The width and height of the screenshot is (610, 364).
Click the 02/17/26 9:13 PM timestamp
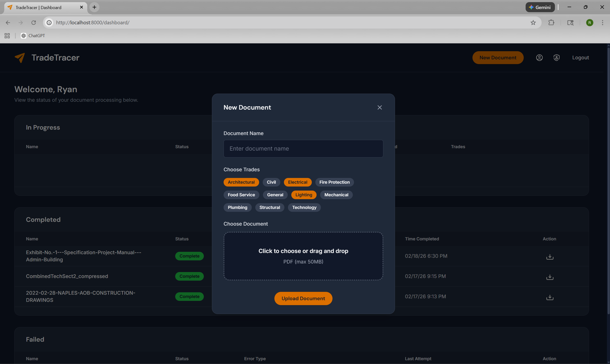pos(425,297)
